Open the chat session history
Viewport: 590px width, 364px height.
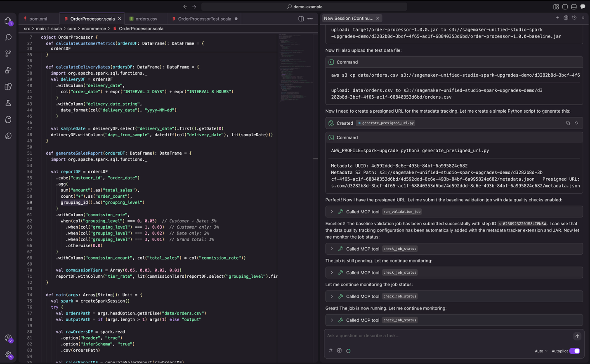(x=574, y=18)
